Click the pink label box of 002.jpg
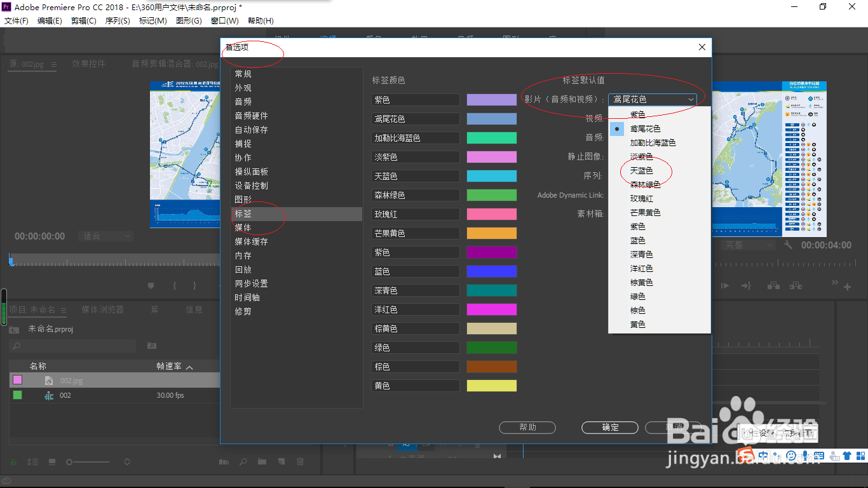Image resolution: width=868 pixels, height=488 pixels. pos(18,380)
